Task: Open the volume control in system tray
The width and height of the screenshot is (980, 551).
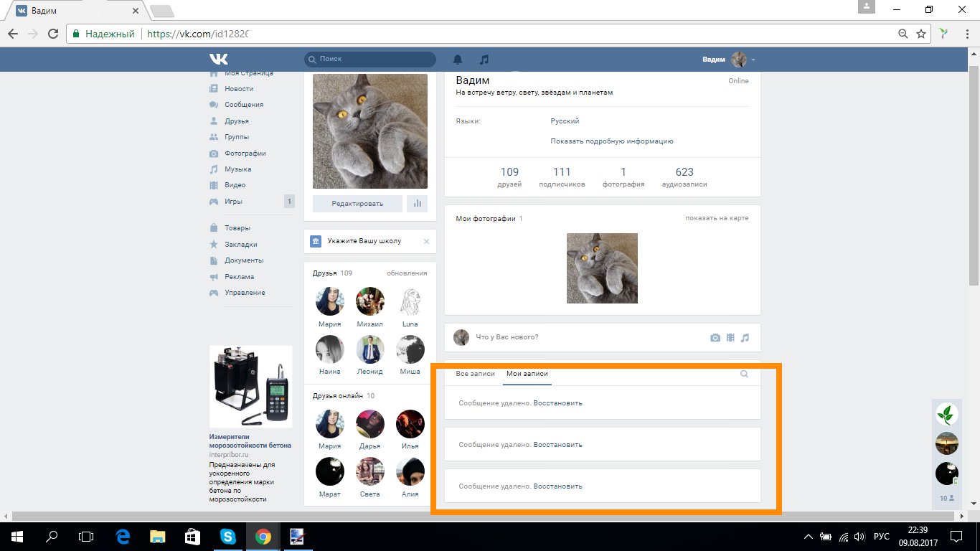Action: point(859,536)
